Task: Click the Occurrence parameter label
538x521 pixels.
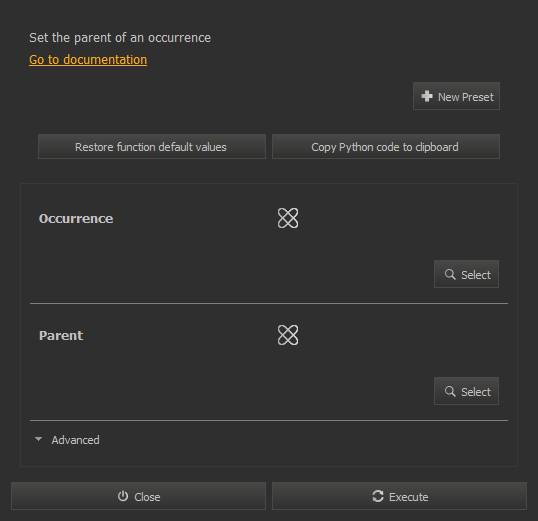Action: [x=76, y=219]
